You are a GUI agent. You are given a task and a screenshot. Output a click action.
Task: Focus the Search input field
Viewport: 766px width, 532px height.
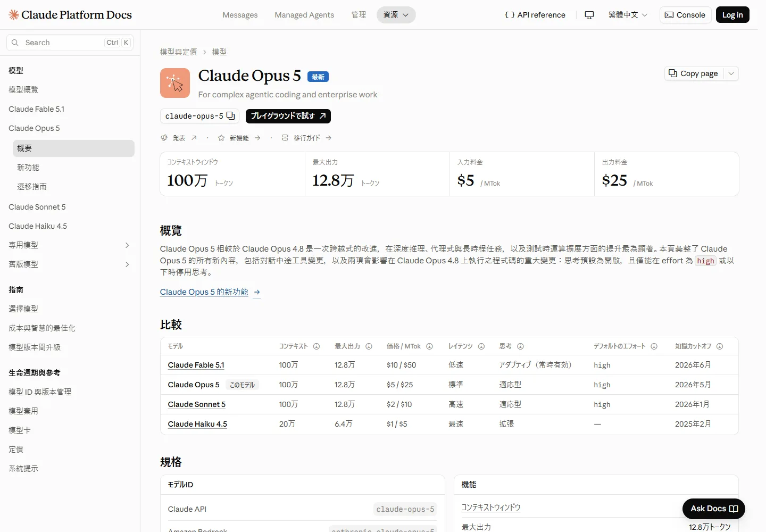(70, 43)
